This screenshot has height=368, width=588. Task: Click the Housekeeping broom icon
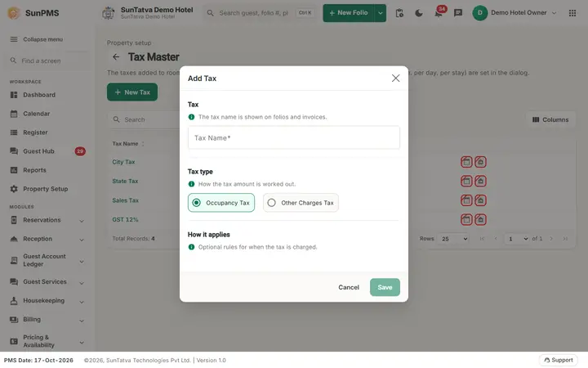(14, 300)
